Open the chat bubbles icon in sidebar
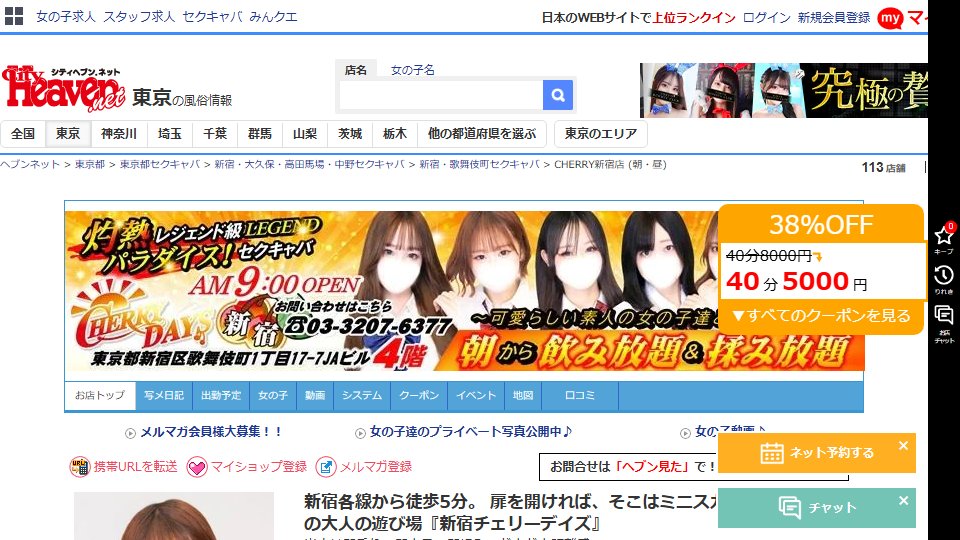 pos(943,316)
